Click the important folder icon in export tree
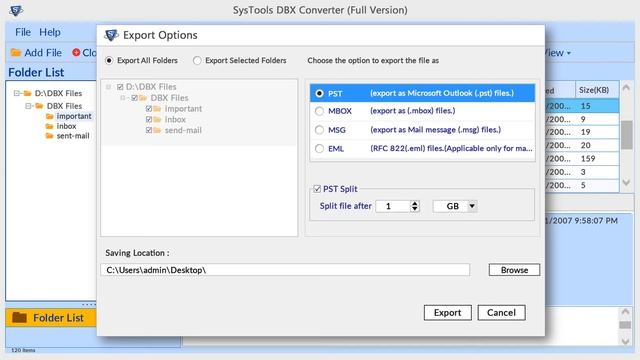Screen dimensions: 640x360 click(x=157, y=109)
